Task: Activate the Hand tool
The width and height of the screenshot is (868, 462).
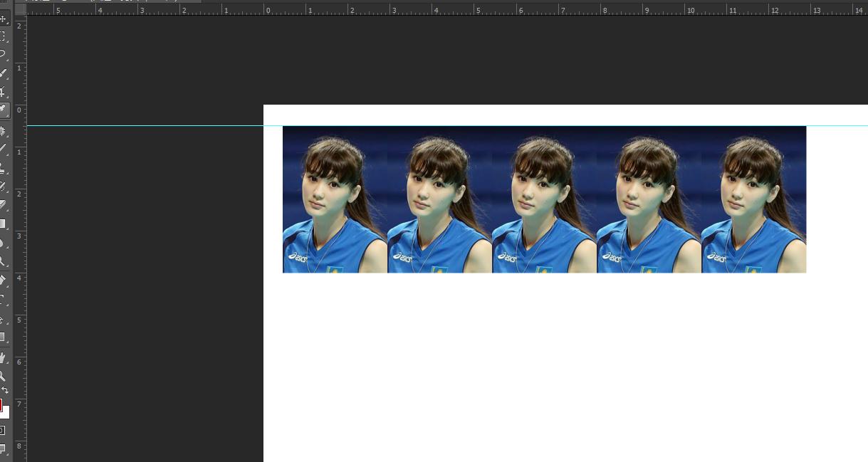Action: [4, 357]
